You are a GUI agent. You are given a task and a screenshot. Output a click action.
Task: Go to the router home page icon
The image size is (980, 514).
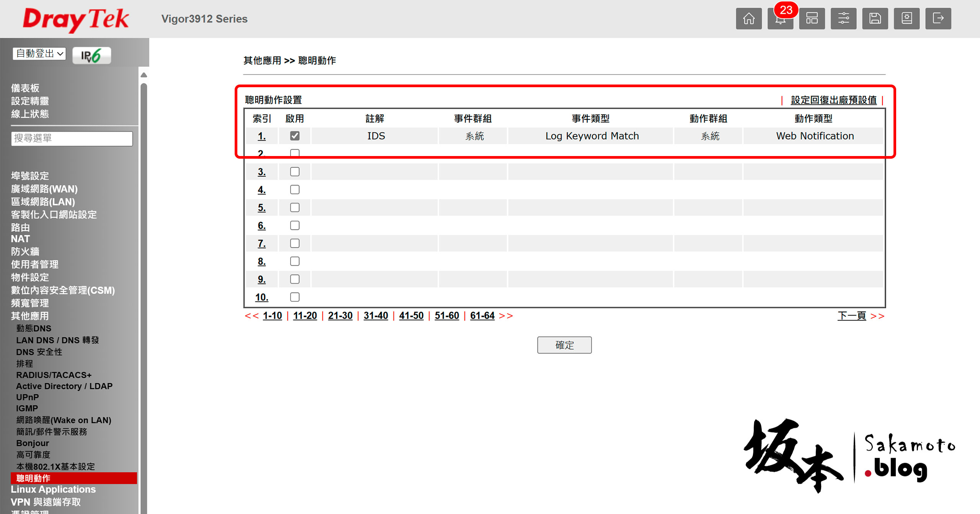749,18
